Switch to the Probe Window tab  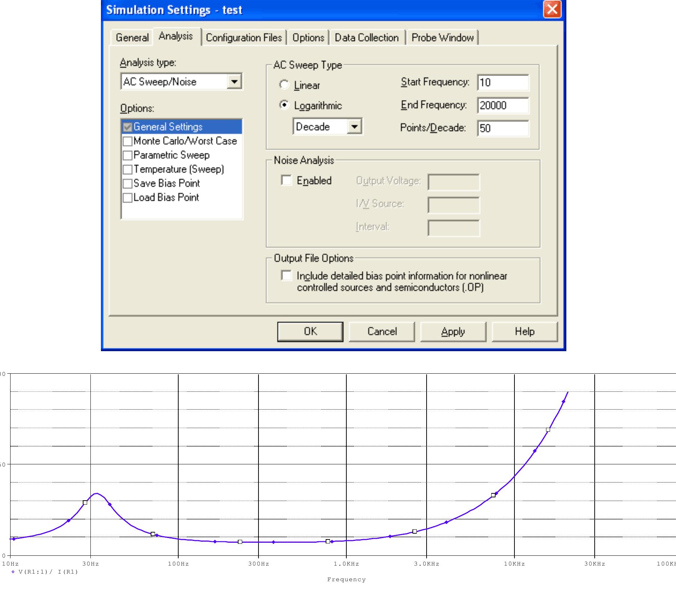(x=443, y=37)
